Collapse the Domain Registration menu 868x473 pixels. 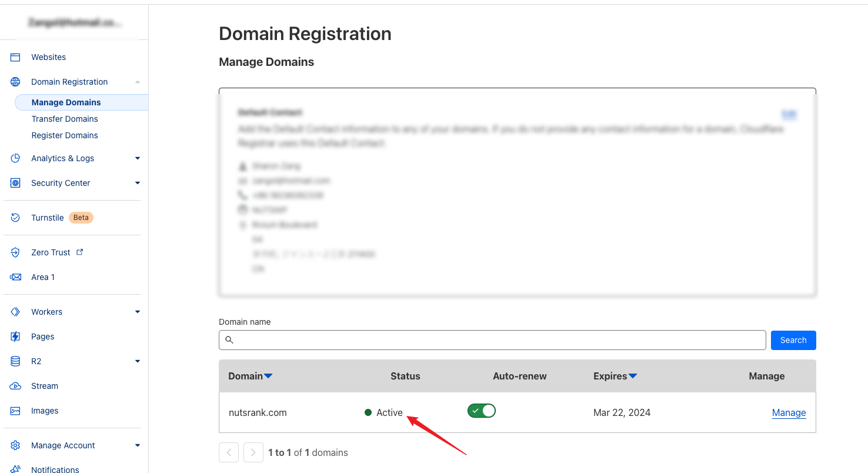point(137,82)
